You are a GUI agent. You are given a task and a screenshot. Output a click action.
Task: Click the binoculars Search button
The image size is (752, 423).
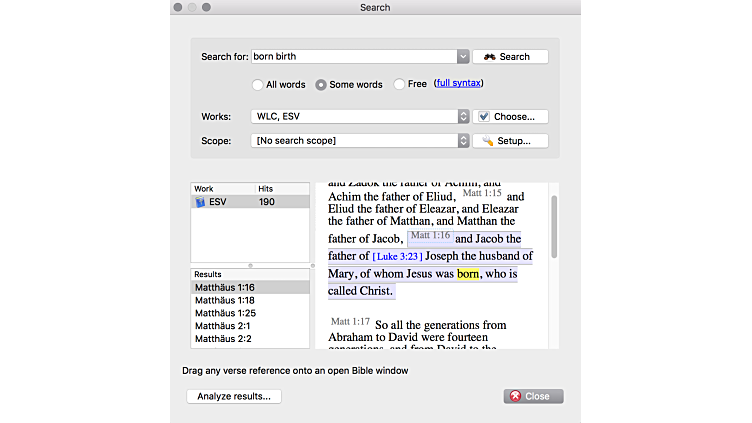click(x=510, y=57)
